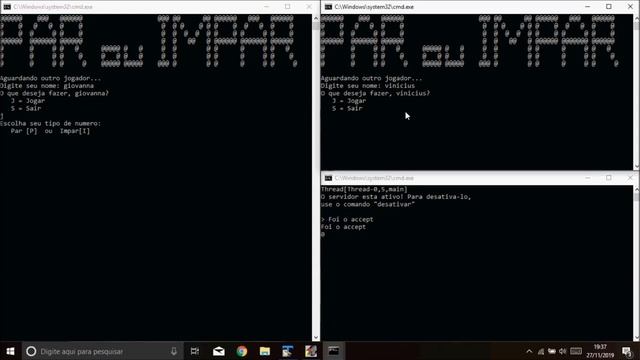
Task: Click 'S = Sair' option in giovanna window
Action: (x=26, y=108)
